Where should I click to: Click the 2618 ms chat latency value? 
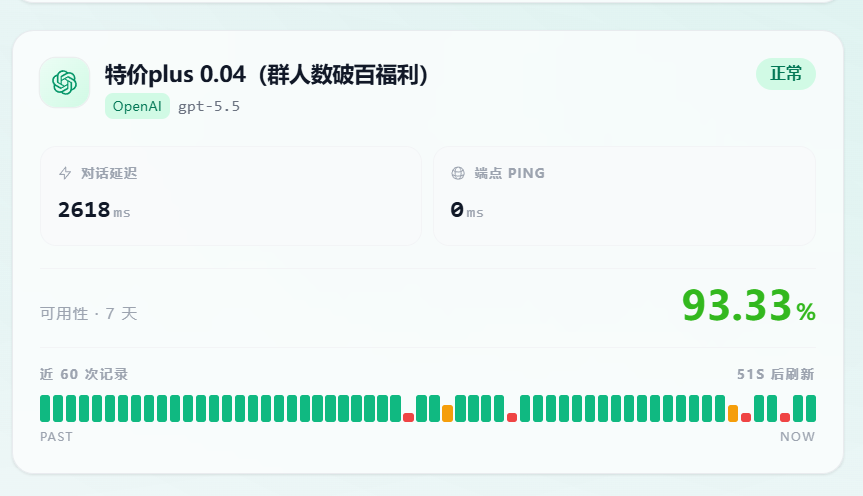coord(94,210)
